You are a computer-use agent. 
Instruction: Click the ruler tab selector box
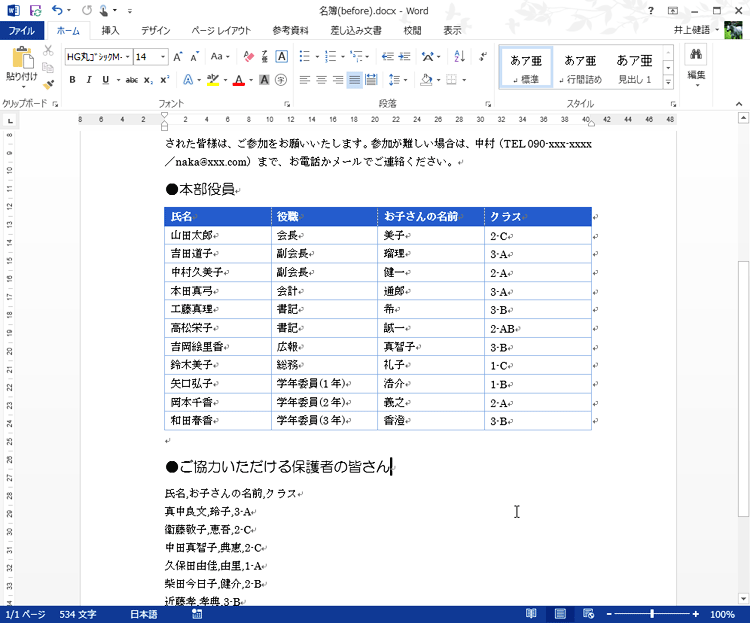(x=10, y=120)
